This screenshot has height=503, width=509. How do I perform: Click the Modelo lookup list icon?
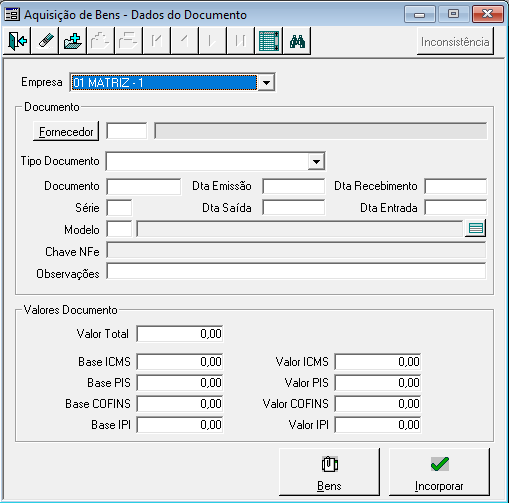pyautogui.click(x=475, y=229)
